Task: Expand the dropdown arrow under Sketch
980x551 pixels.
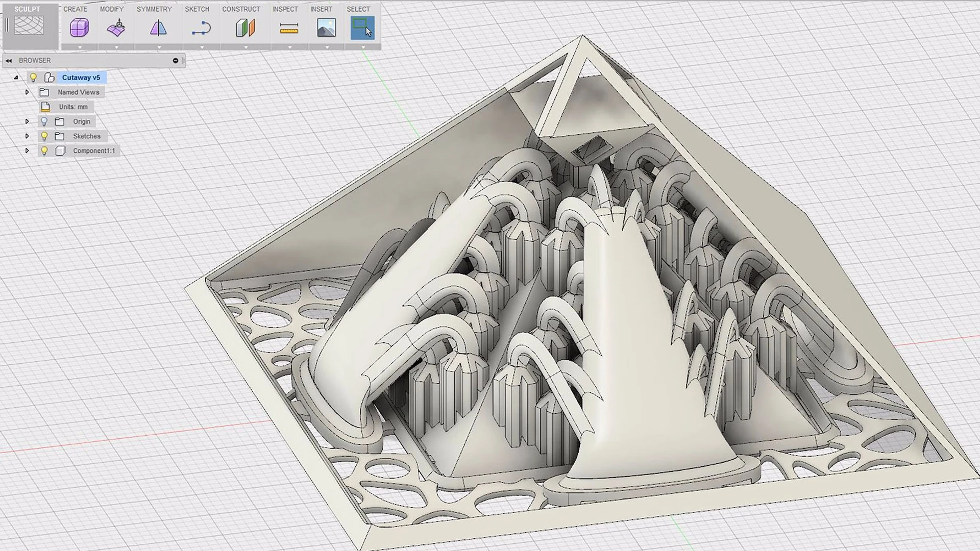Action: [202, 47]
